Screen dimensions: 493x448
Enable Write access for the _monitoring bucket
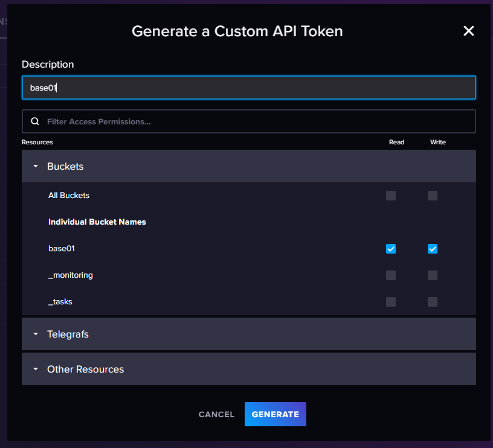[x=433, y=275]
